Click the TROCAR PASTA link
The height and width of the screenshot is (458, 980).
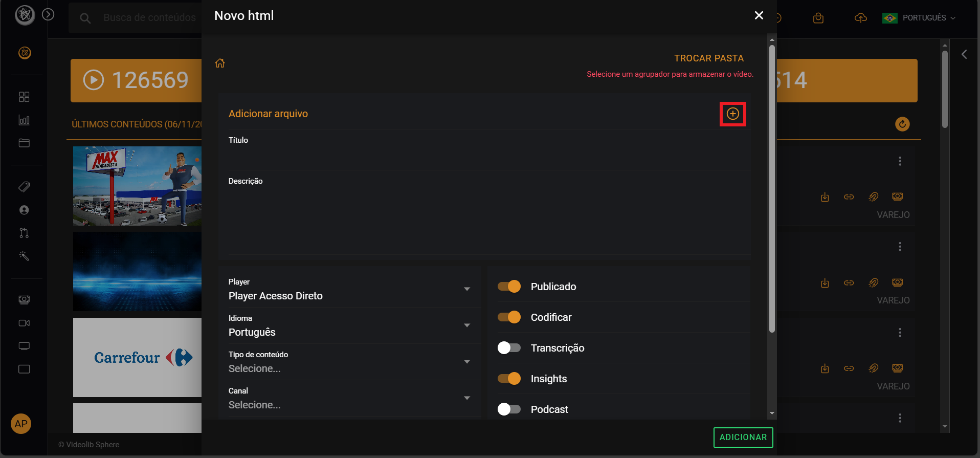tap(708, 58)
